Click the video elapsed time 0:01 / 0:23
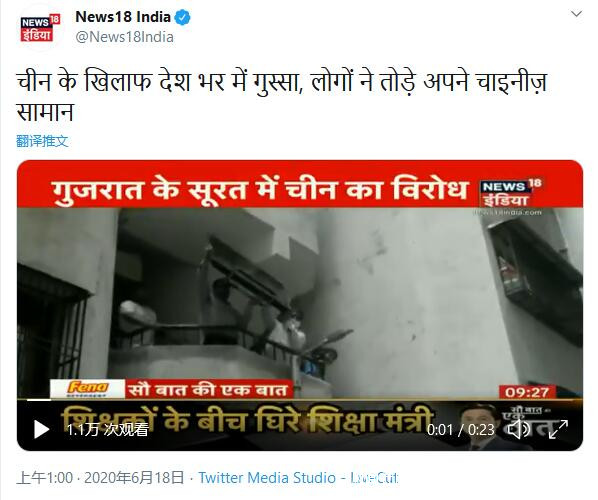 [460, 430]
